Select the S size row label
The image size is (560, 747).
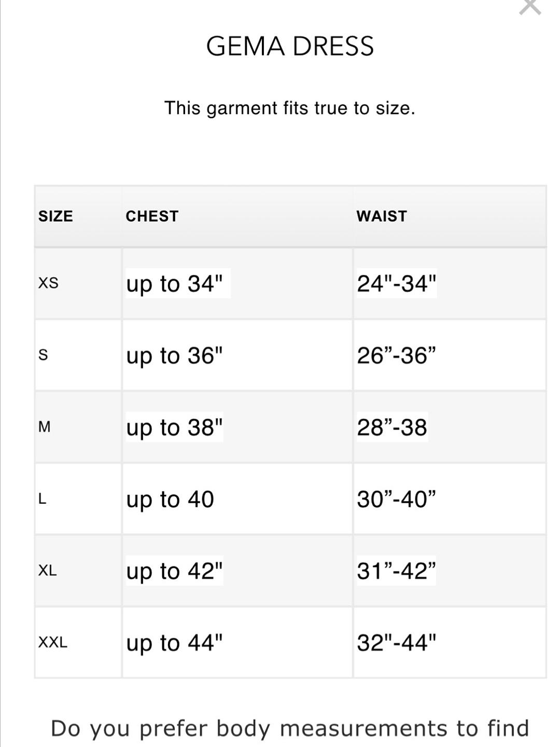click(x=43, y=355)
